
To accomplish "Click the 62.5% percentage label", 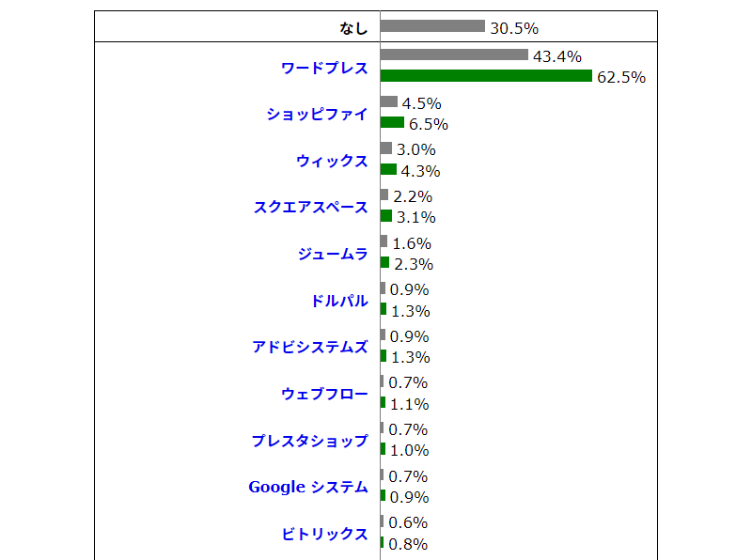I will (x=621, y=77).
